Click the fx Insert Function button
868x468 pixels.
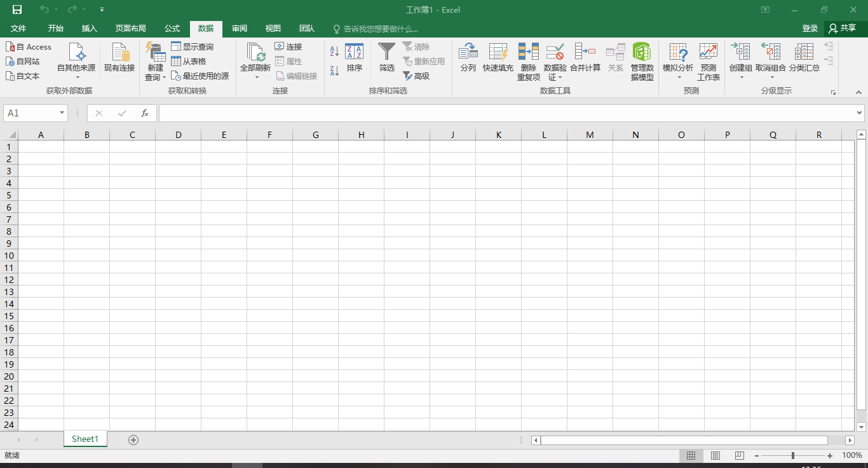tap(145, 113)
